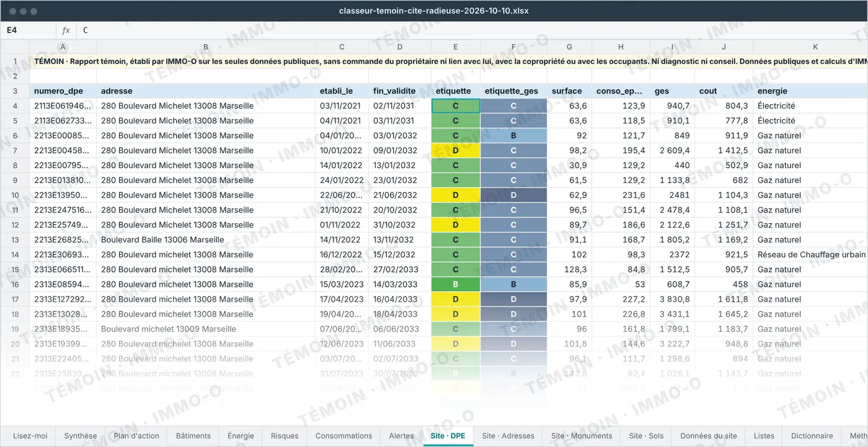This screenshot has height=447, width=868.
Task: Click the adresse header cell
Action: [206, 91]
